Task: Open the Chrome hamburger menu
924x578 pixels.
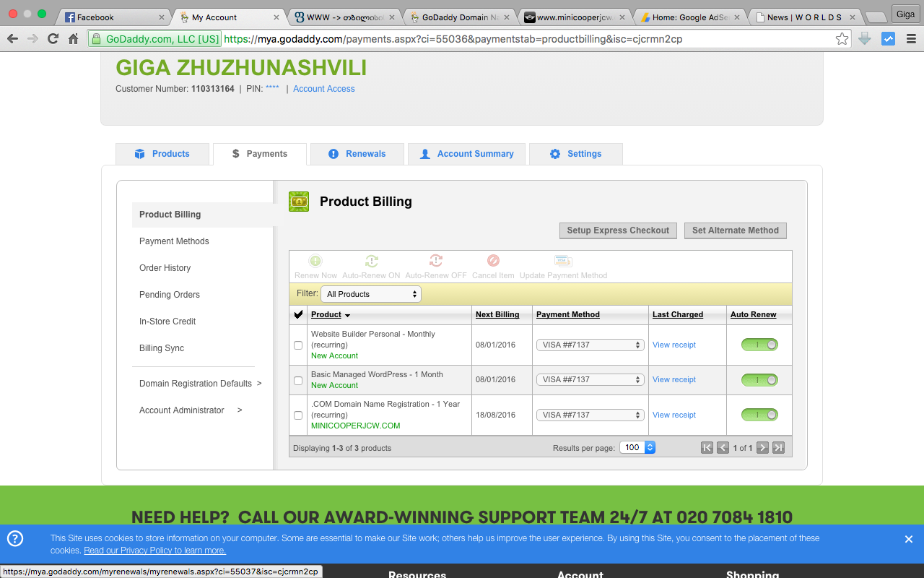Action: (x=910, y=39)
